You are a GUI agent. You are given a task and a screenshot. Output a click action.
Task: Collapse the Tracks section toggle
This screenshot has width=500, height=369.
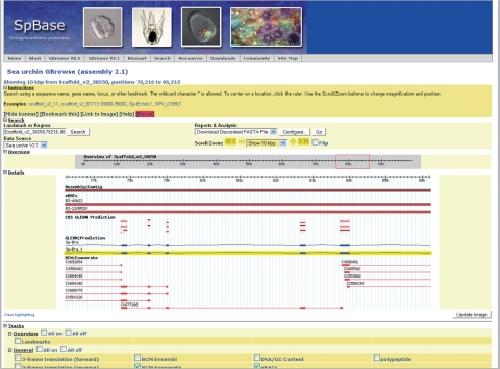point(5,326)
